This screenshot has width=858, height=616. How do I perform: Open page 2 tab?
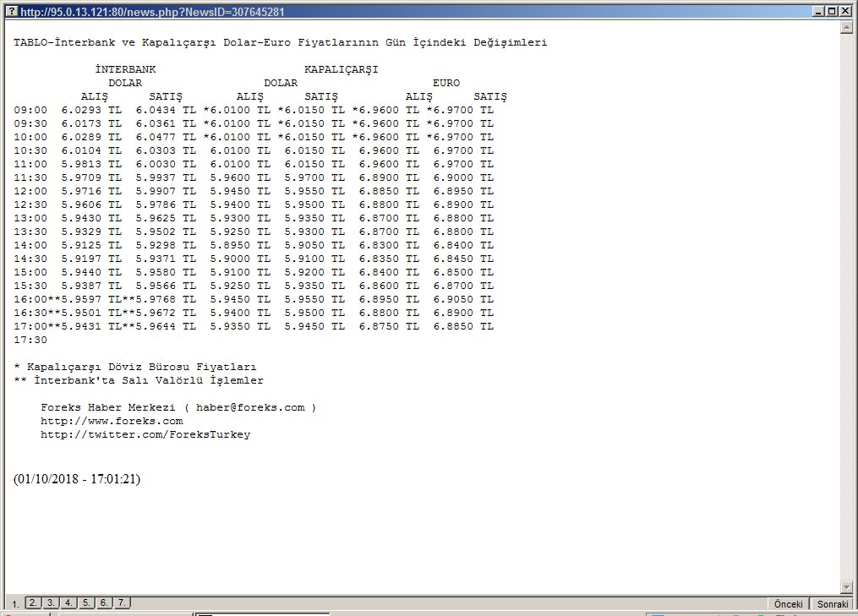[33, 602]
